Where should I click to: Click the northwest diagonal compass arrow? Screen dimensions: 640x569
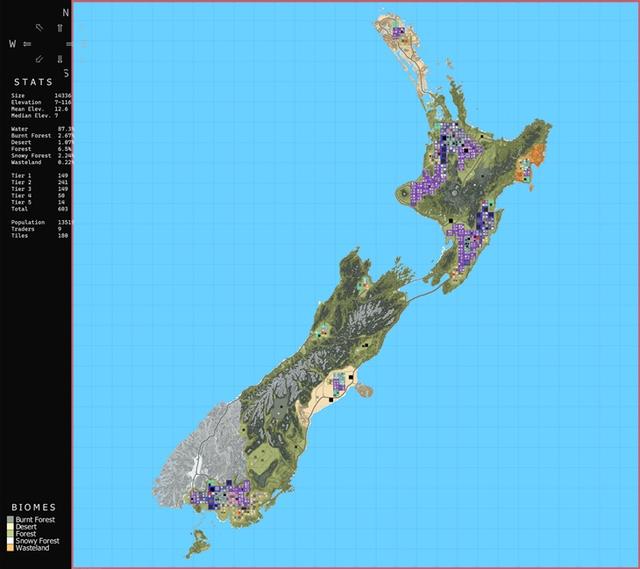pyautogui.click(x=39, y=27)
